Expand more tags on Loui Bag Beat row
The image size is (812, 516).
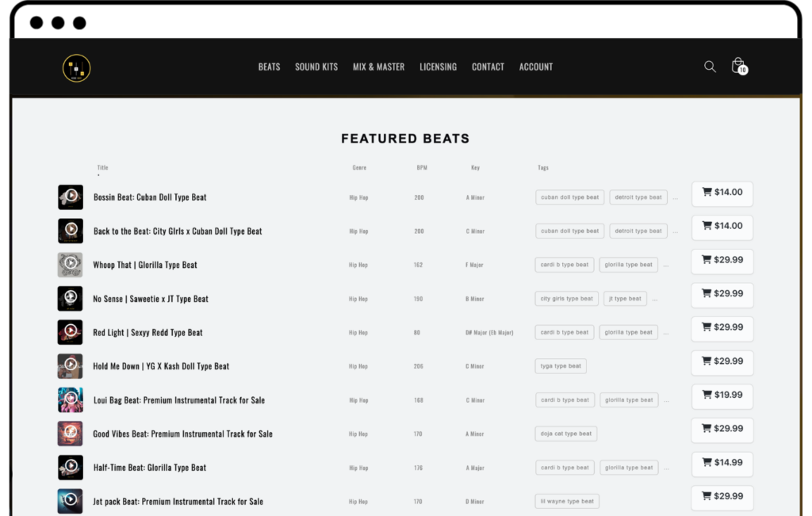pyautogui.click(x=666, y=401)
